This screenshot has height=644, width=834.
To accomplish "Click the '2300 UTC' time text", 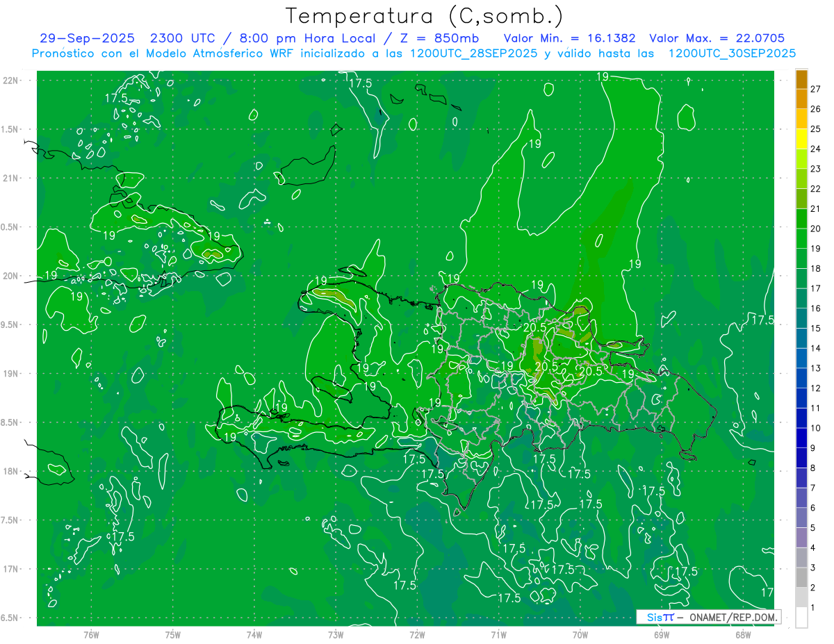I will point(182,38).
